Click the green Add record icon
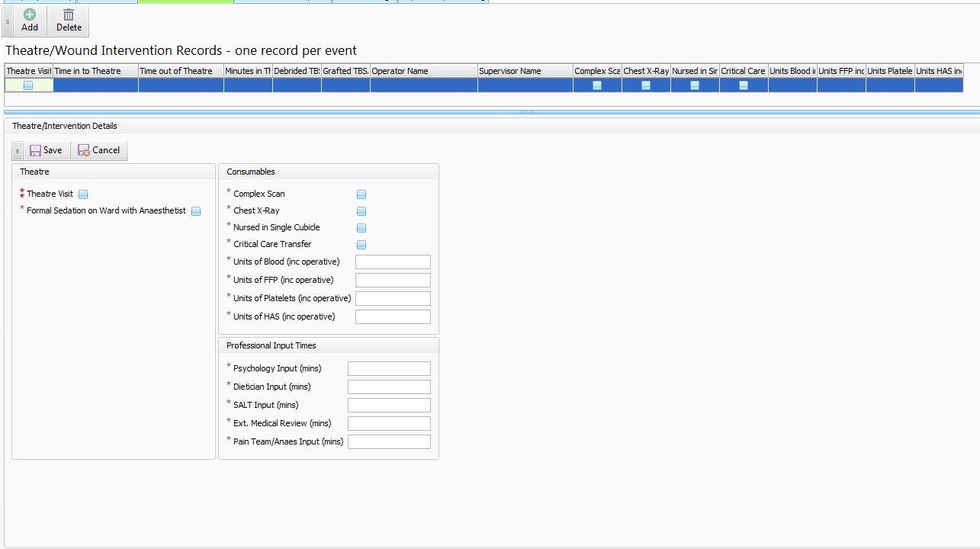This screenshot has width=980, height=549. 30,15
